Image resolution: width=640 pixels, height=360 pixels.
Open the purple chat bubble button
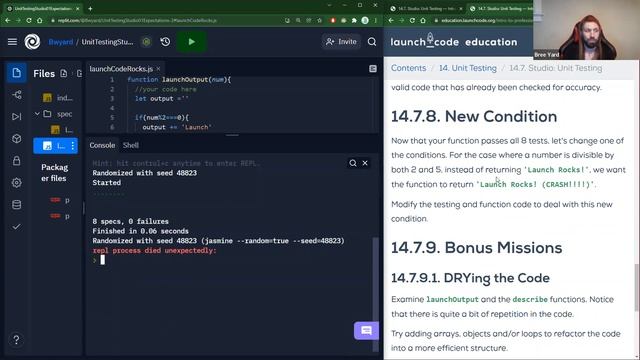click(366, 330)
